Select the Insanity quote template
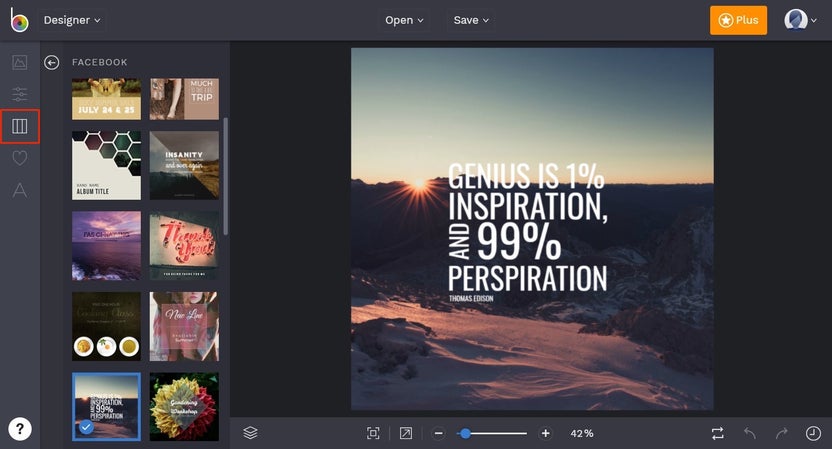The height and width of the screenshot is (449, 832). pyautogui.click(x=184, y=165)
